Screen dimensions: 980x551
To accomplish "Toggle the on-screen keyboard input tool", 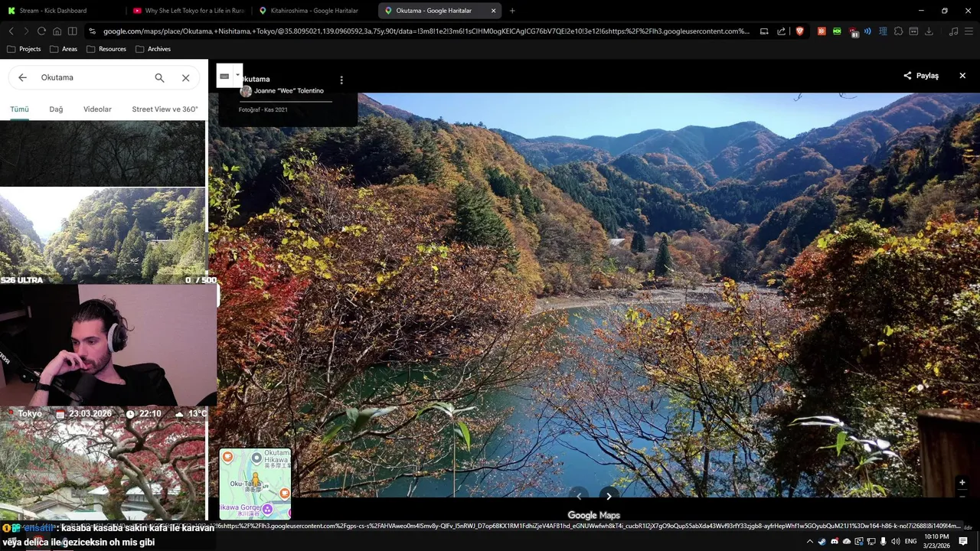I will [x=224, y=76].
